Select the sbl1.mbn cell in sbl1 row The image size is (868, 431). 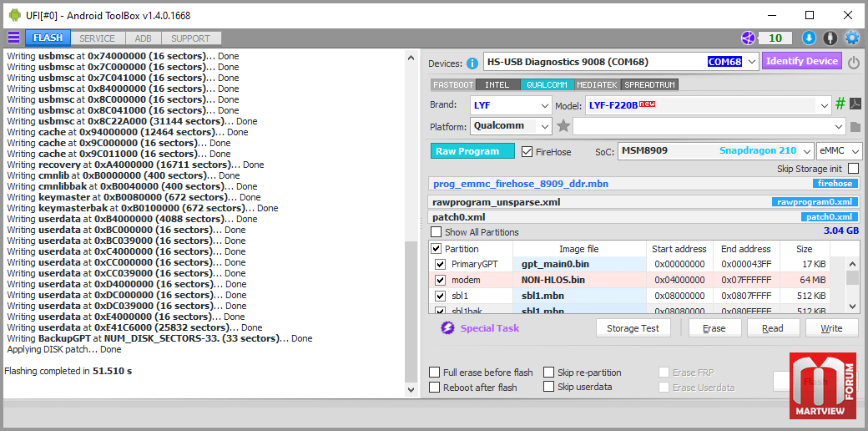579,296
